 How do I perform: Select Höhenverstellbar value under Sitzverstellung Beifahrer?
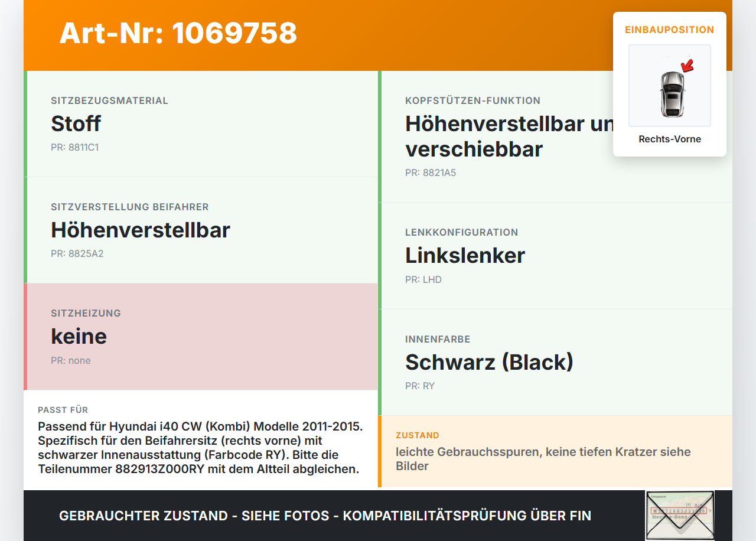click(141, 230)
